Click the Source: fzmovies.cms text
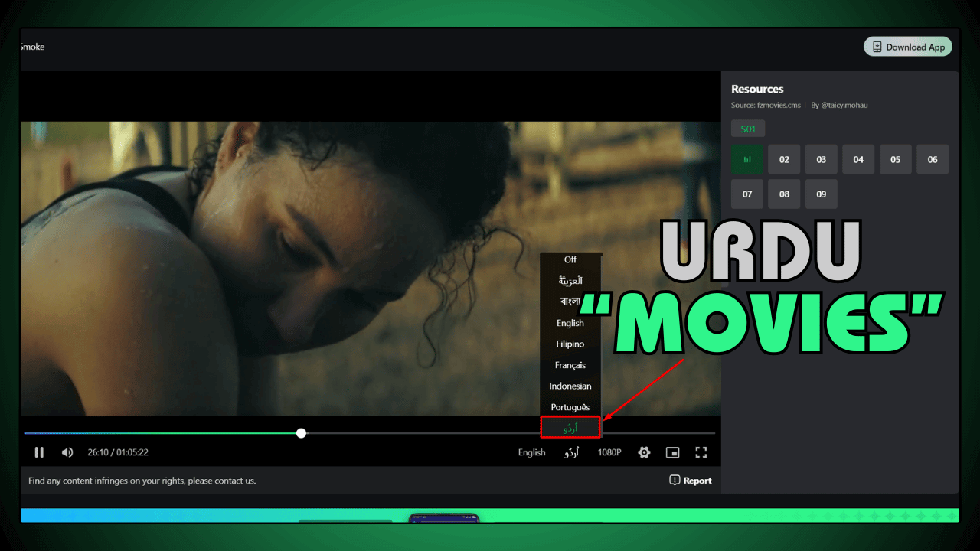The width and height of the screenshot is (980, 551). (x=766, y=105)
